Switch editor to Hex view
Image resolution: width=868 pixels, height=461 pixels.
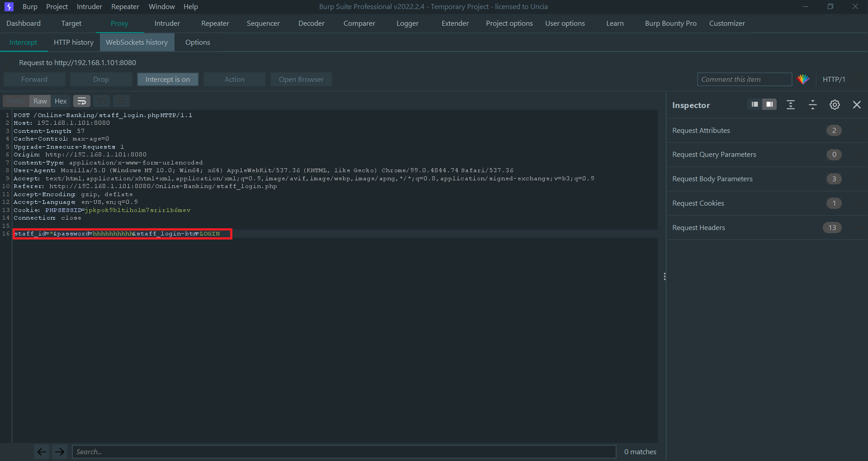pyautogui.click(x=61, y=101)
